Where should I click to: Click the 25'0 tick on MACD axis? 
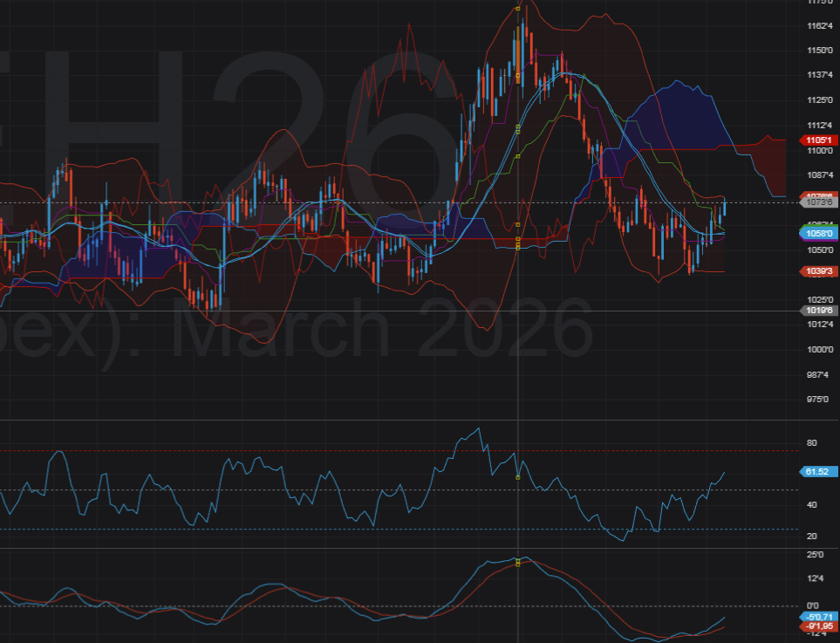816,555
